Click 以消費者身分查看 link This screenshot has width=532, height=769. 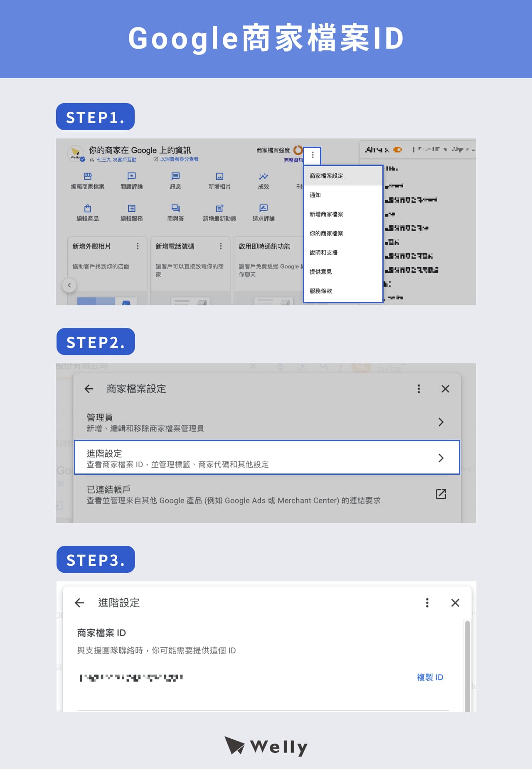176,159
